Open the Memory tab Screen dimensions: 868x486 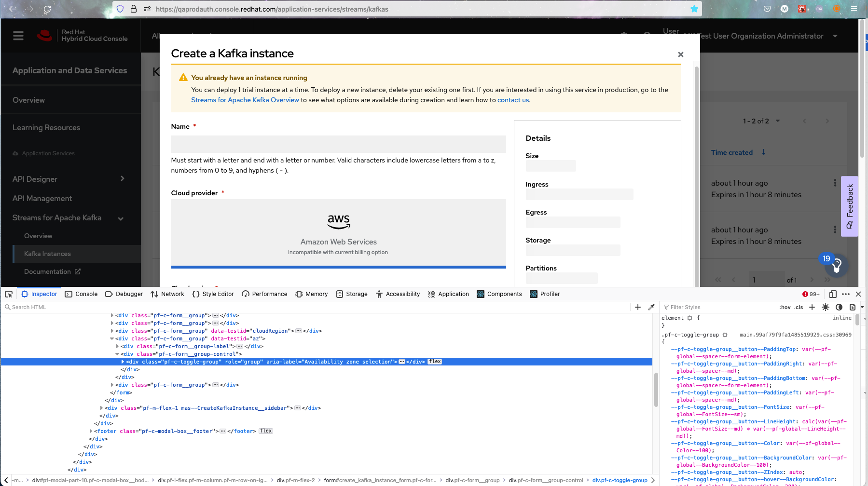pos(312,294)
